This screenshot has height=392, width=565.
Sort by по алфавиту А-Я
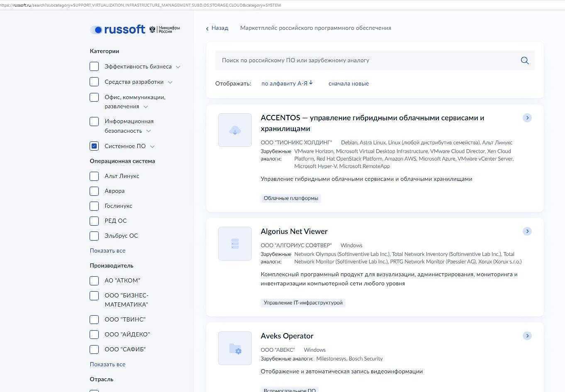tap(287, 84)
